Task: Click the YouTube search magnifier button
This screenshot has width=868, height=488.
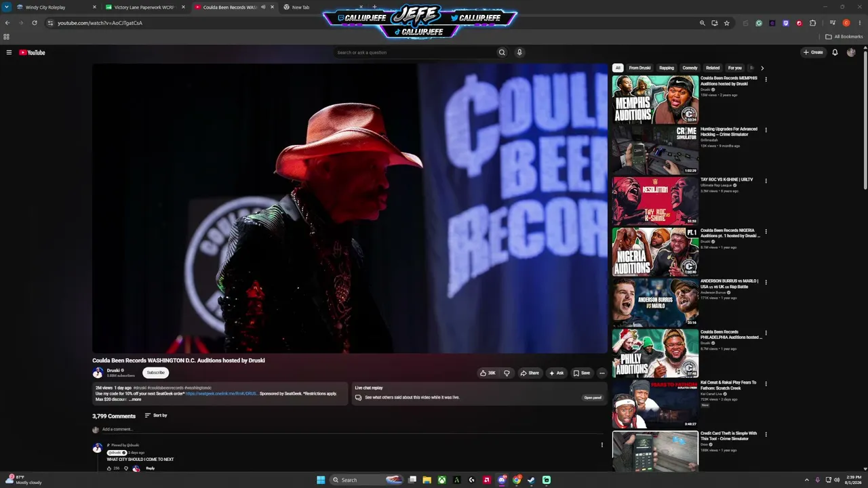Action: pyautogui.click(x=502, y=52)
